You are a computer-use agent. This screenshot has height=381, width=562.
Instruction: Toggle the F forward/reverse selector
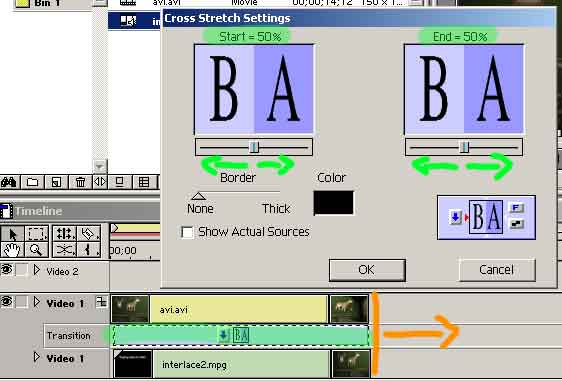(x=516, y=208)
